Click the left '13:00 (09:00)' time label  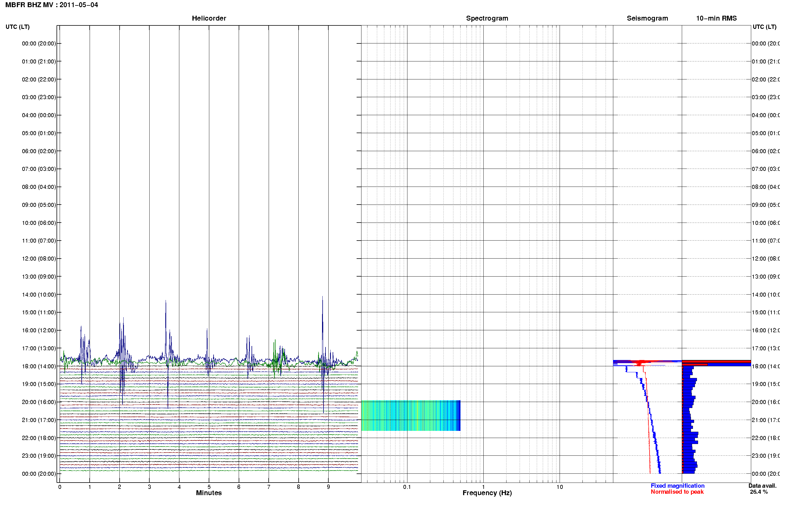(x=39, y=277)
